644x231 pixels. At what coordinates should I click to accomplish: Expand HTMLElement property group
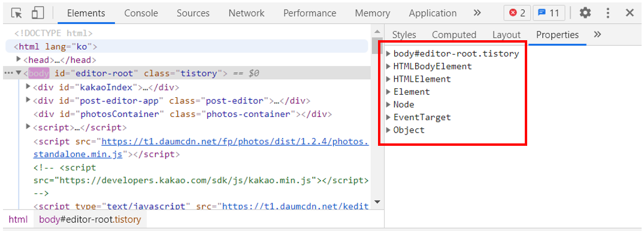click(389, 79)
